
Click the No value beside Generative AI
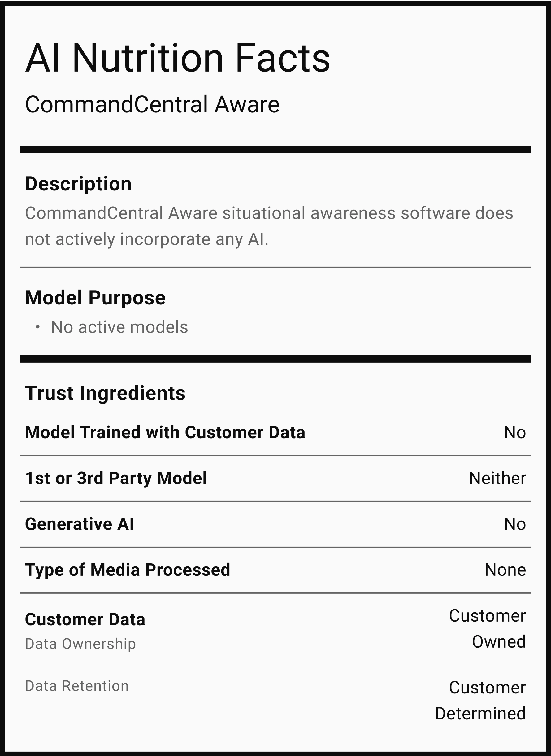click(x=515, y=524)
